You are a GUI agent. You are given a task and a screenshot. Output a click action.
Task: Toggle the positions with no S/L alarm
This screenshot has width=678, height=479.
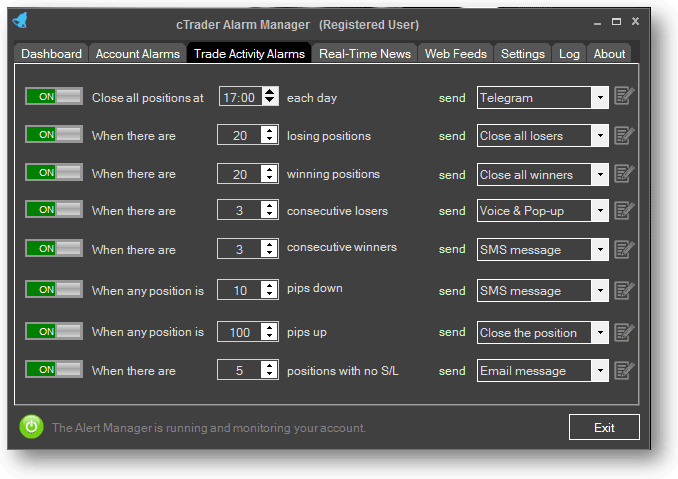pyautogui.click(x=54, y=370)
